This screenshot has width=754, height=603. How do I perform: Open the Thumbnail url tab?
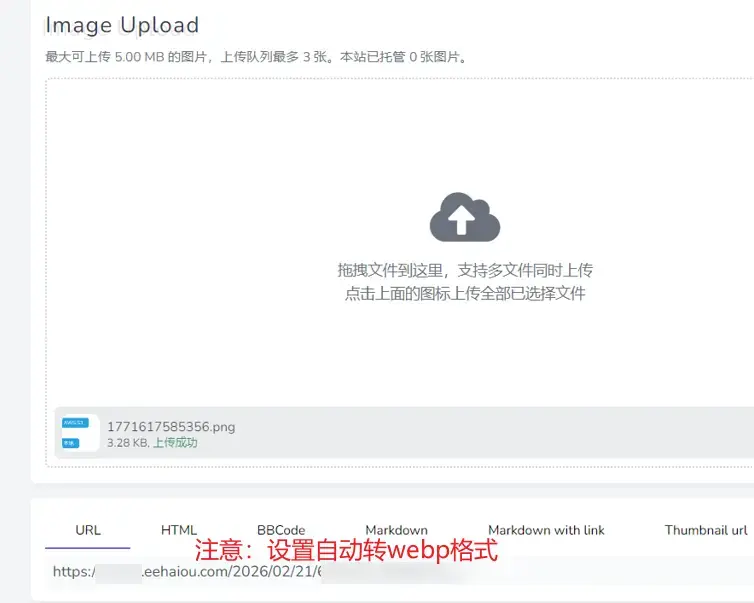pyautogui.click(x=706, y=530)
